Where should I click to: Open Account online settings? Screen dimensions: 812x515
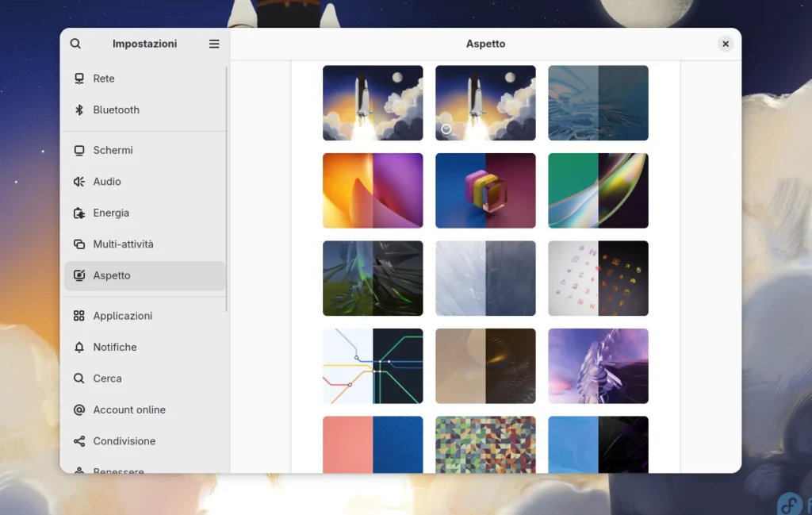(x=128, y=409)
